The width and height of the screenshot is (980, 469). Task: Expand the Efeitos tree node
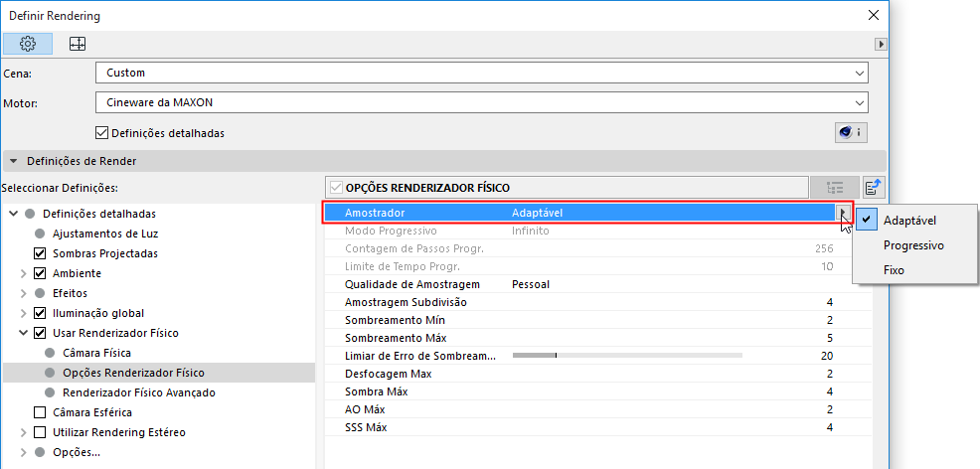24,293
